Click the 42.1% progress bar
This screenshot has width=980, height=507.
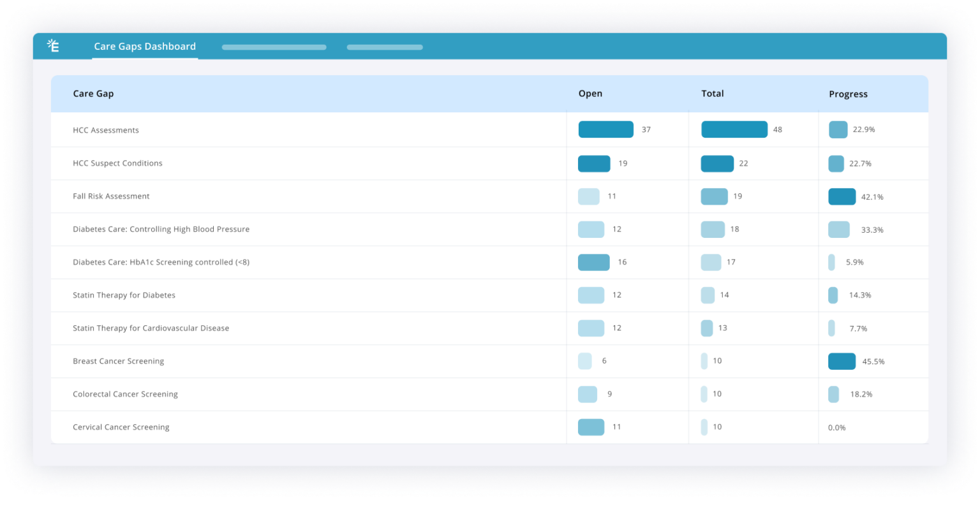click(x=842, y=196)
